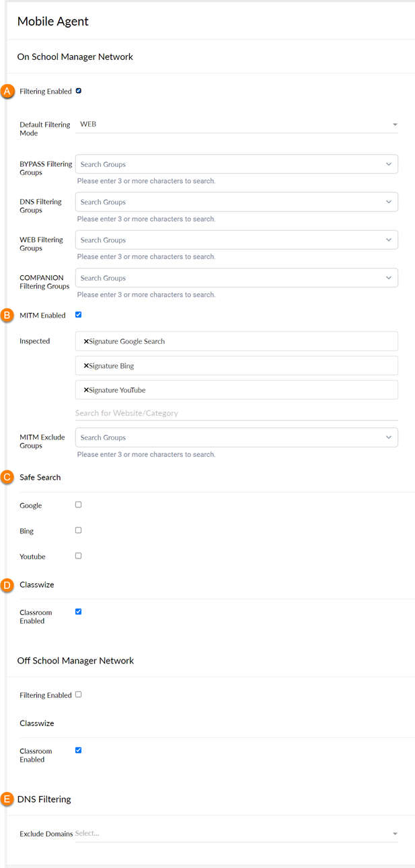Enable Google Safe Search checkbox
The image size is (415, 868).
[x=79, y=505]
